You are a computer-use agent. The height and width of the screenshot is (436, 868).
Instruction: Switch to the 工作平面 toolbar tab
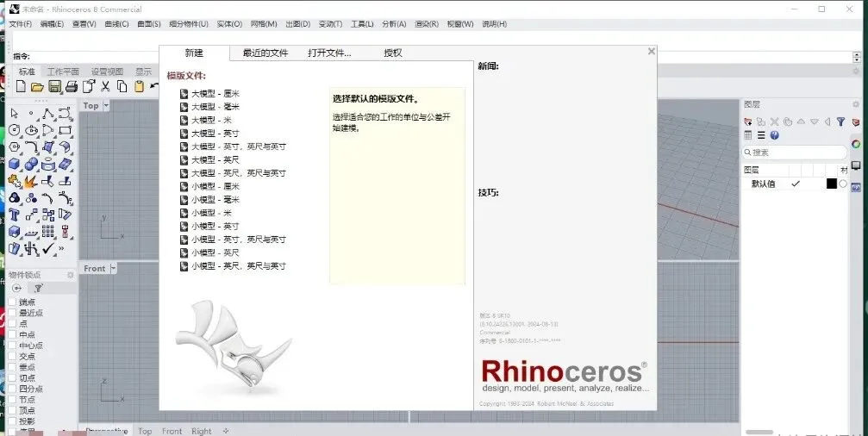63,72
